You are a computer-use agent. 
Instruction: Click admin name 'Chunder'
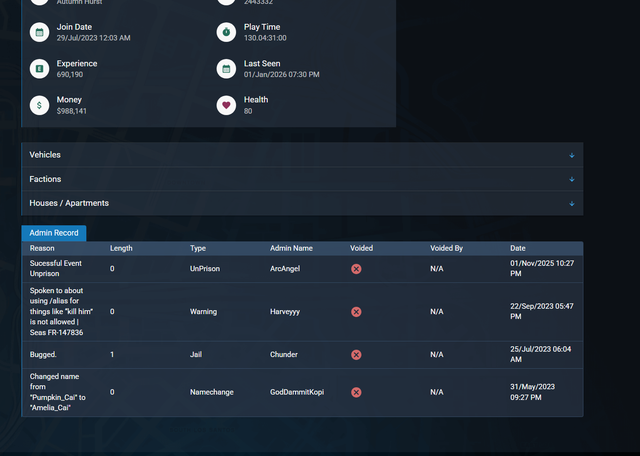pyautogui.click(x=284, y=354)
